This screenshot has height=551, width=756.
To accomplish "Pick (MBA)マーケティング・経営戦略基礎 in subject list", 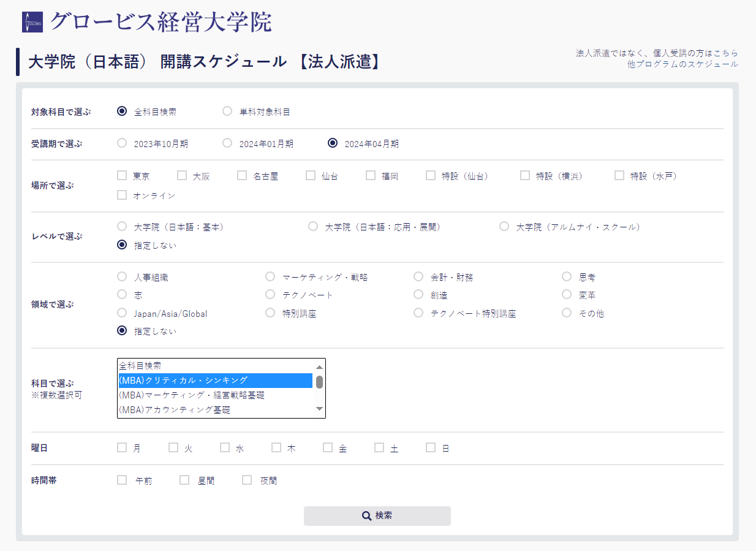I will pyautogui.click(x=216, y=395).
